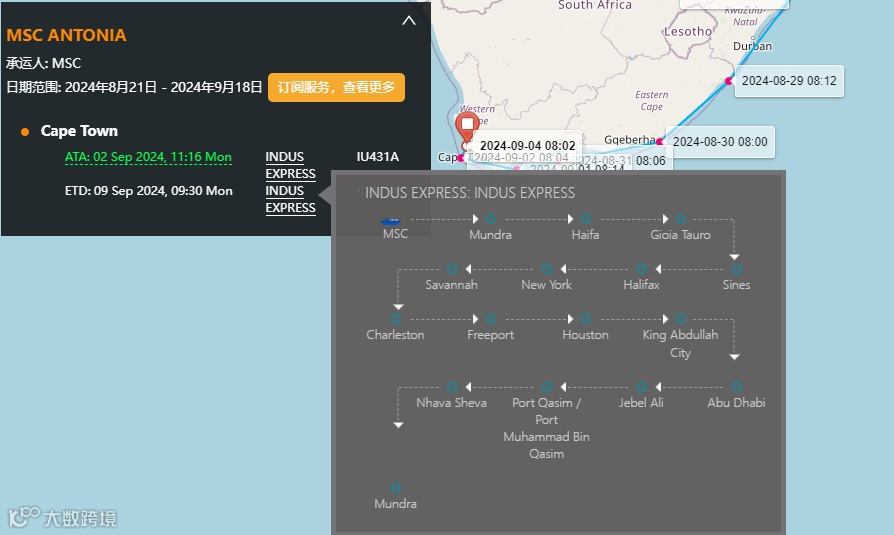
Task: Select the King Abdullah City port node
Action: tap(681, 319)
